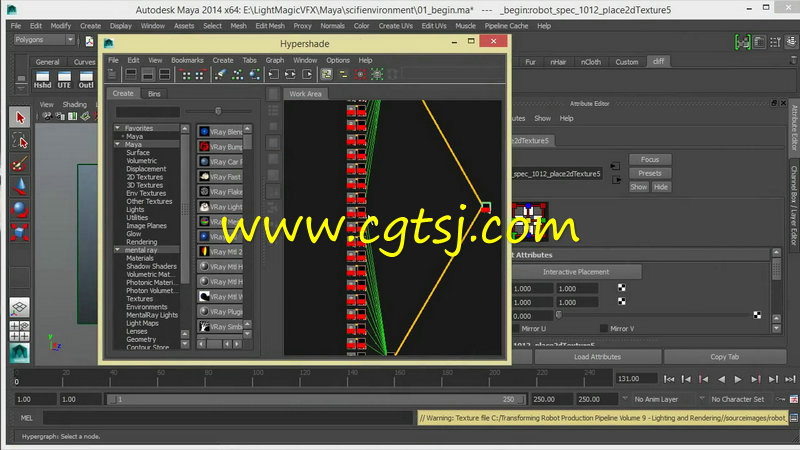The image size is (800, 450).
Task: Click the Focus button
Action: click(649, 160)
